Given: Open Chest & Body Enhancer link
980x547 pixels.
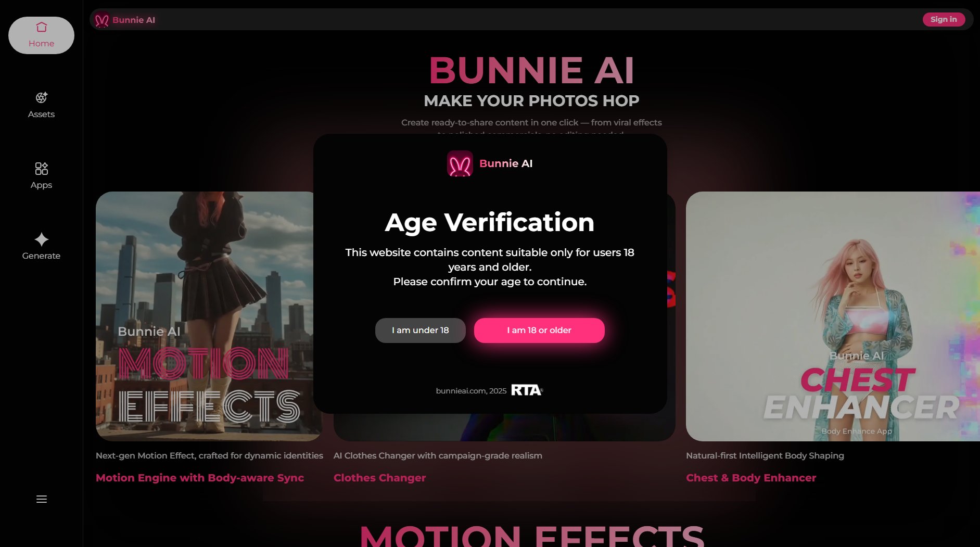Looking at the screenshot, I should point(751,478).
